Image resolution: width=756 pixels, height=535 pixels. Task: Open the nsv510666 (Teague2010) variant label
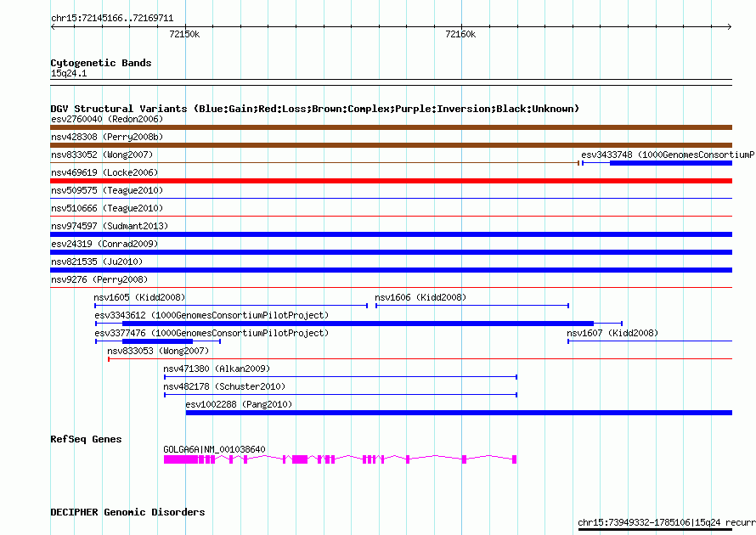[x=107, y=208]
